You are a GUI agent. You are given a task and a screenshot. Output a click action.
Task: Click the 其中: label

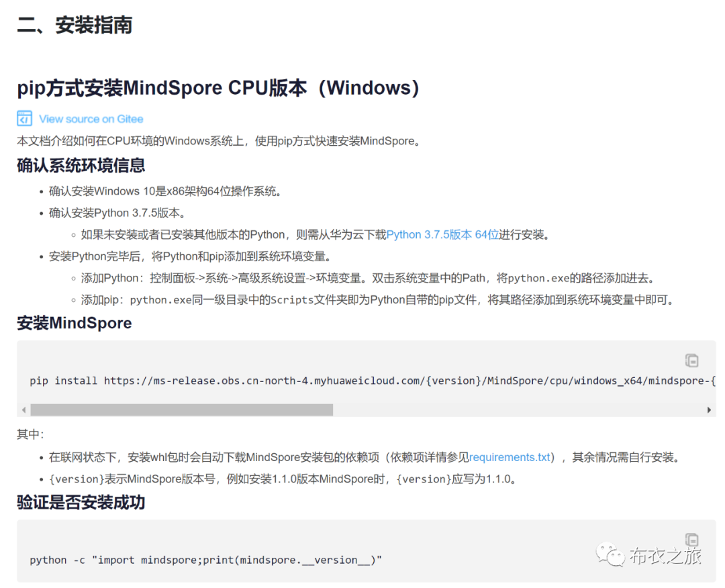[30, 434]
